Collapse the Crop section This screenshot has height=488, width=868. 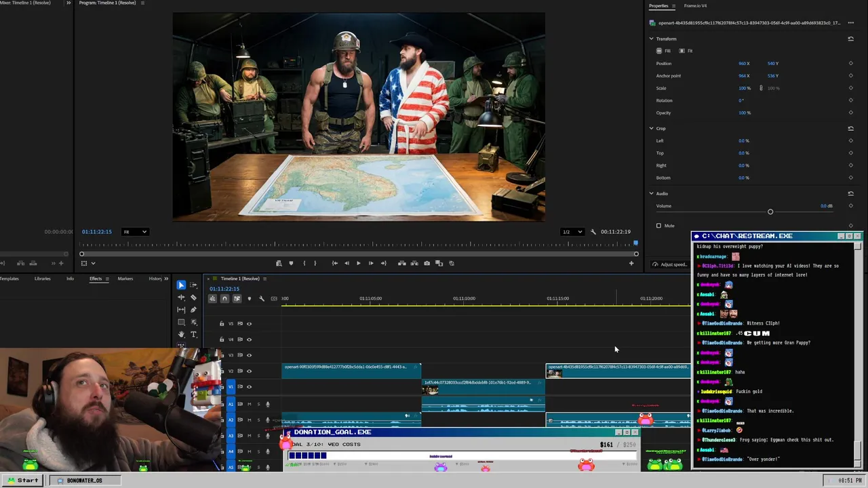(x=651, y=128)
